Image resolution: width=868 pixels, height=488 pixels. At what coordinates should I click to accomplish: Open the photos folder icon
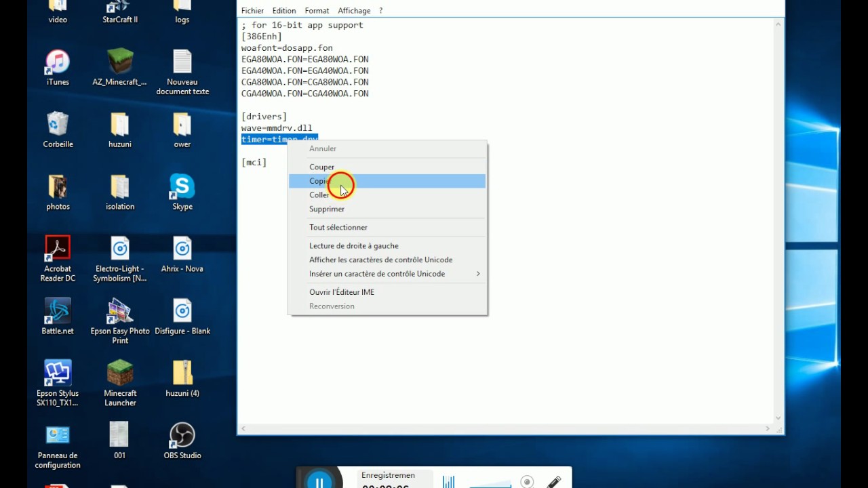coord(58,192)
